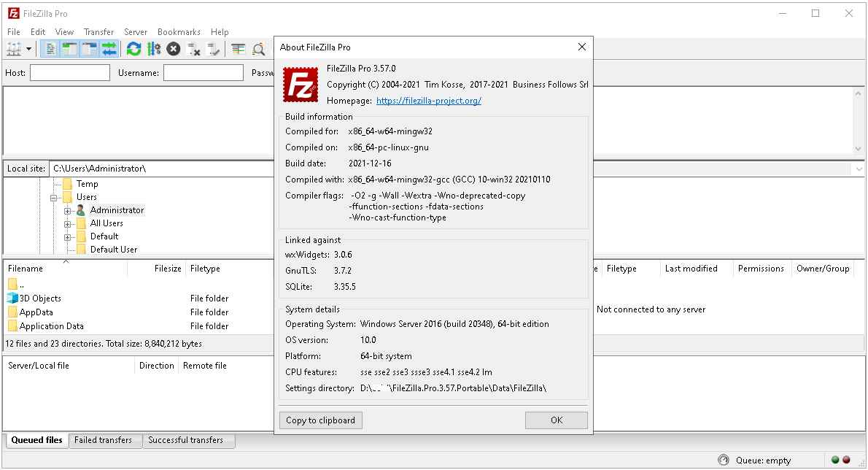Sort remote list by Permissions column
The height and width of the screenshot is (470, 868).
(x=762, y=269)
